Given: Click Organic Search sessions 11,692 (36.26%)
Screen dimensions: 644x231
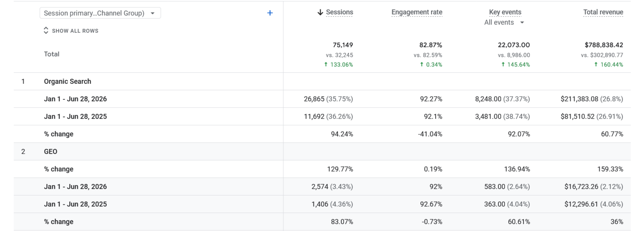Looking at the screenshot, I should (x=328, y=117).
